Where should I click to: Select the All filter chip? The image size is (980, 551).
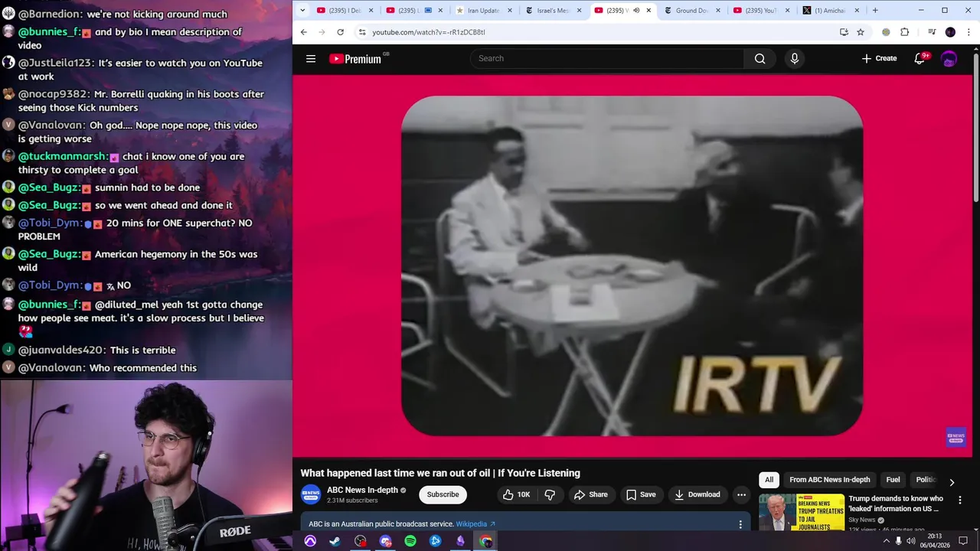tap(769, 480)
